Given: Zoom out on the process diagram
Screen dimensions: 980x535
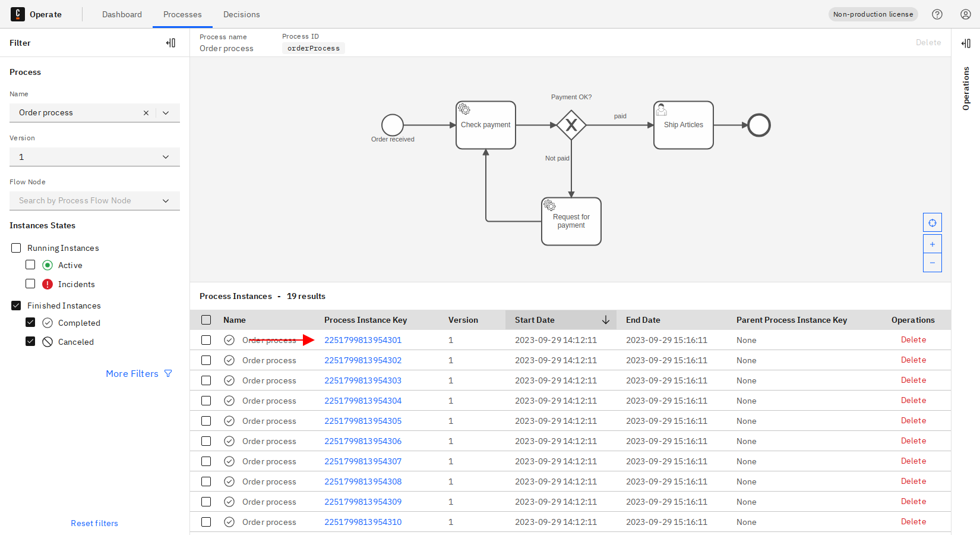Looking at the screenshot, I should click(932, 262).
